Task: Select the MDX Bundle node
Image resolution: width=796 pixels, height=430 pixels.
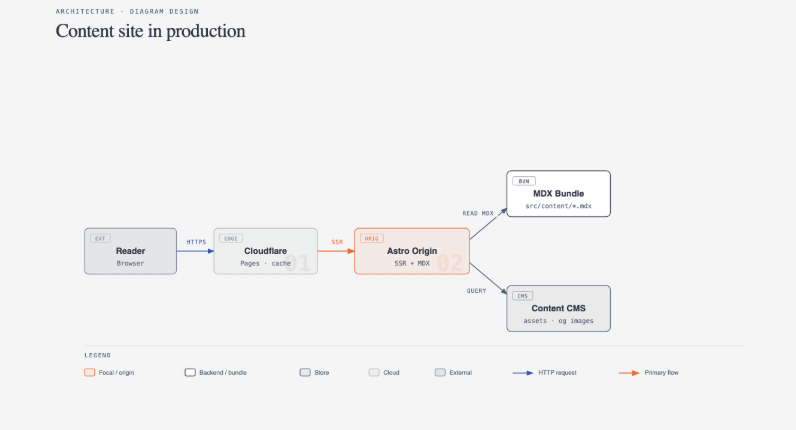Action: point(558,193)
